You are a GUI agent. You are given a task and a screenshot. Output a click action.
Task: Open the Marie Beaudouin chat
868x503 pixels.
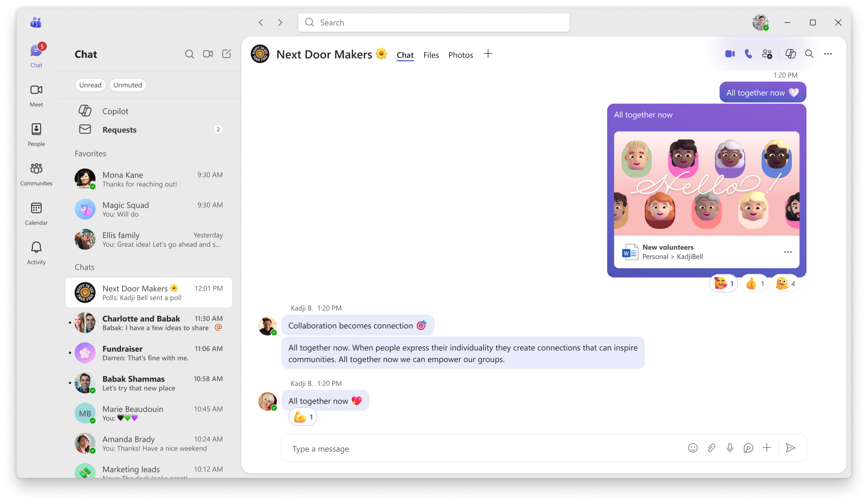click(x=149, y=413)
